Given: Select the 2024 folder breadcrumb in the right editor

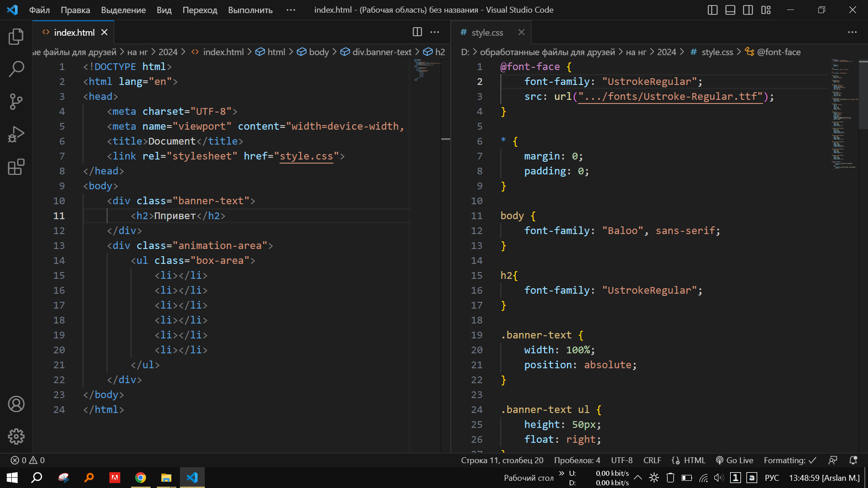Looking at the screenshot, I should pyautogui.click(x=667, y=52).
